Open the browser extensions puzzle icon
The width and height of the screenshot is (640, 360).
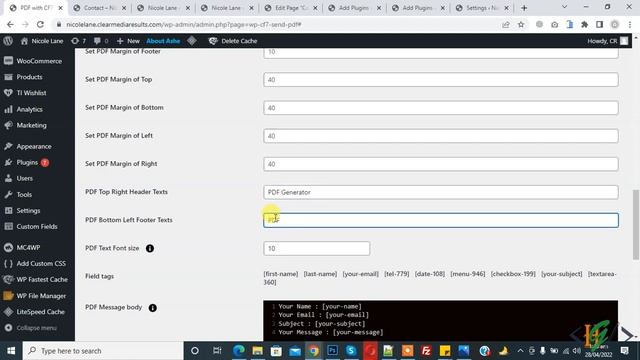click(x=584, y=24)
